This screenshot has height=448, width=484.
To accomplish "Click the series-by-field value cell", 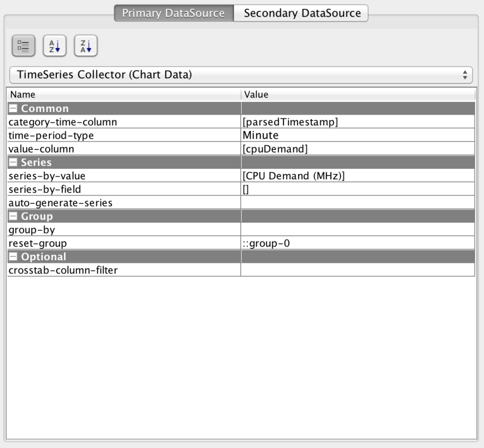I will coord(357,189).
